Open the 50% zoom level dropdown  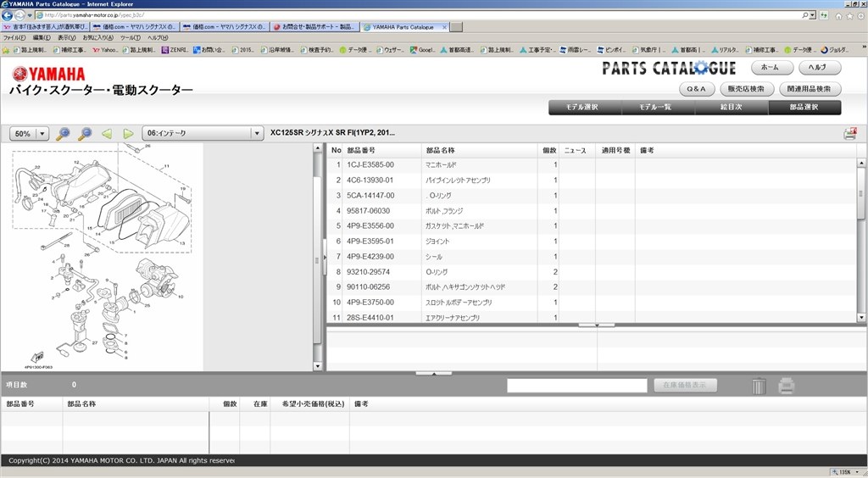(x=30, y=133)
